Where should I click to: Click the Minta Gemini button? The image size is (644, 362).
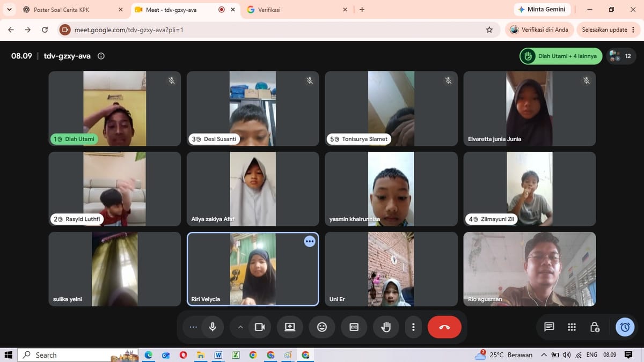click(543, 10)
